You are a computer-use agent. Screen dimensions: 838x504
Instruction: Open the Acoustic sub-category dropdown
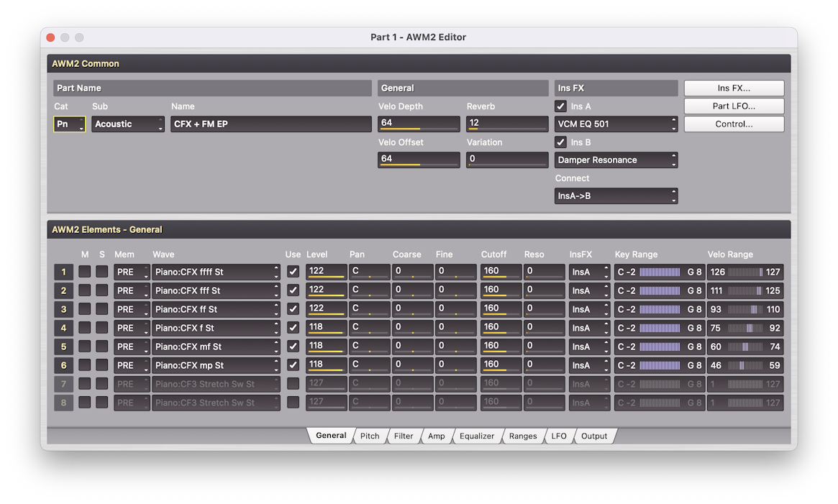tap(128, 124)
